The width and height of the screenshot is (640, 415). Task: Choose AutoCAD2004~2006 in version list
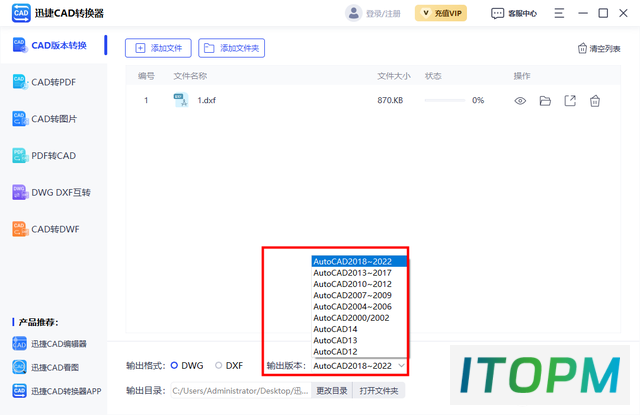[x=359, y=306]
